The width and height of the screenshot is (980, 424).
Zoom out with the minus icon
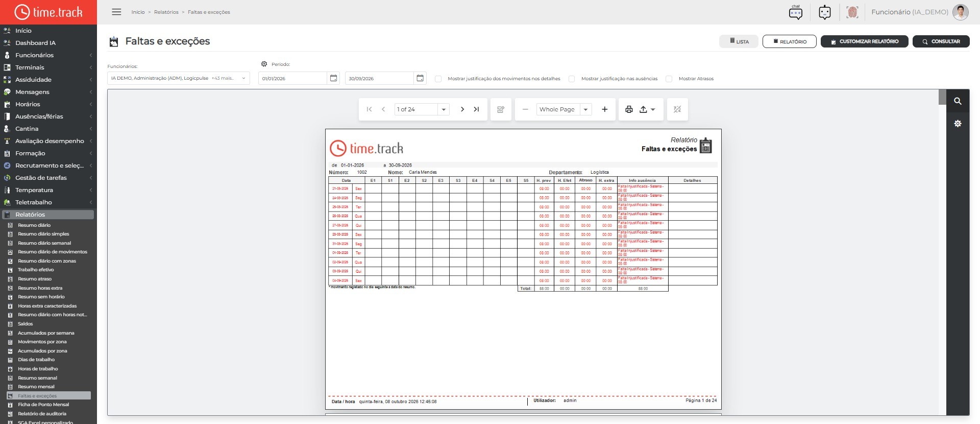coord(525,109)
